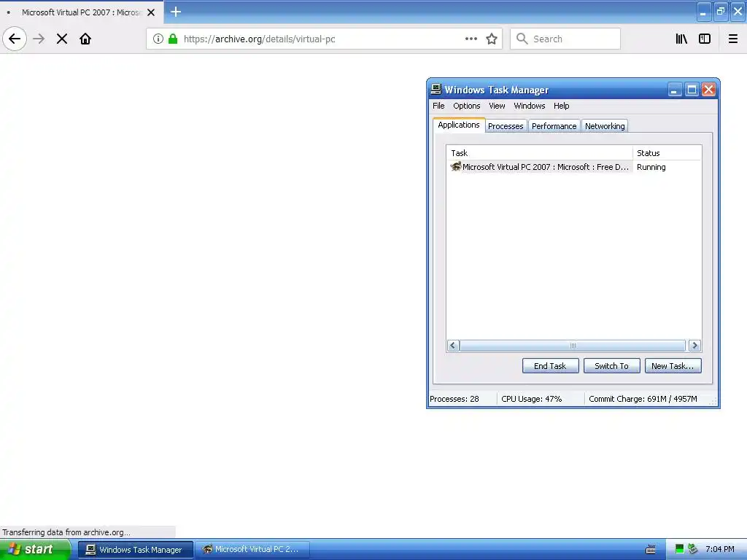Switch to the Applications tab
This screenshot has height=560, width=747.
pyautogui.click(x=459, y=125)
